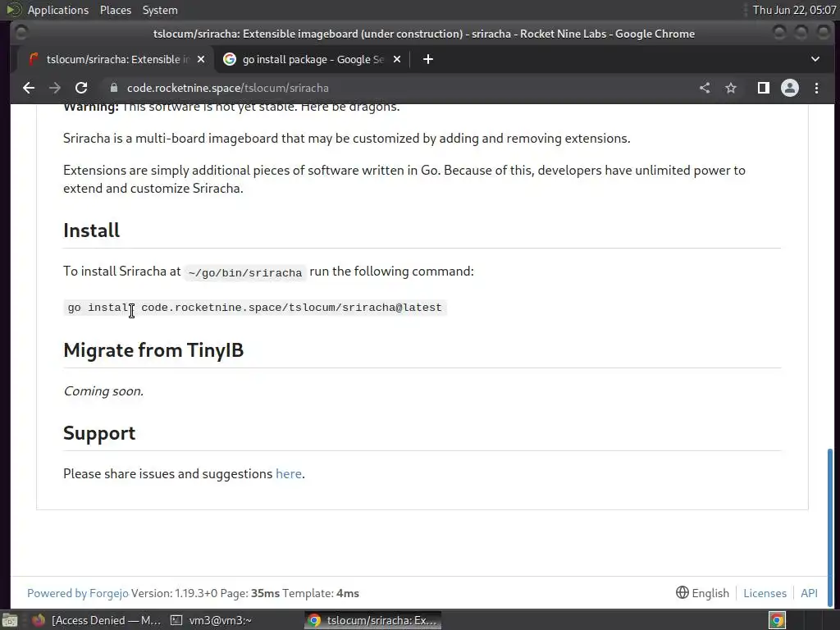Viewport: 840px width, 630px height.
Task: Follow the 'here' issues link
Action: click(289, 474)
